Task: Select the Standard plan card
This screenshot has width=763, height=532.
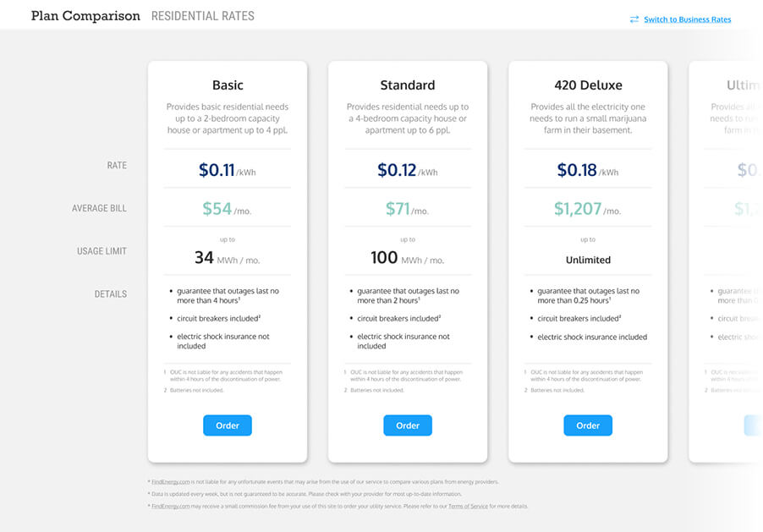Action: click(407, 85)
